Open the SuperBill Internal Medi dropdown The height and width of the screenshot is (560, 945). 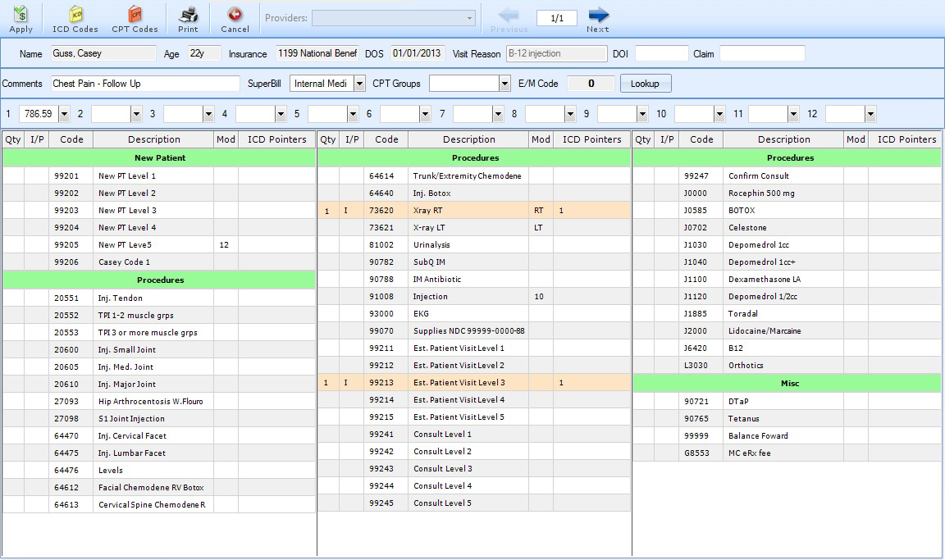359,84
